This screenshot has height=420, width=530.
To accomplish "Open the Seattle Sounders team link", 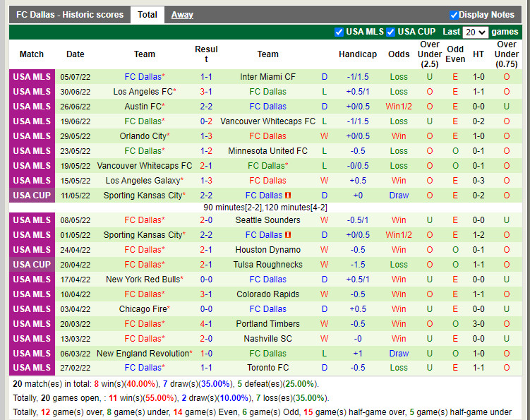I will tap(268, 220).
